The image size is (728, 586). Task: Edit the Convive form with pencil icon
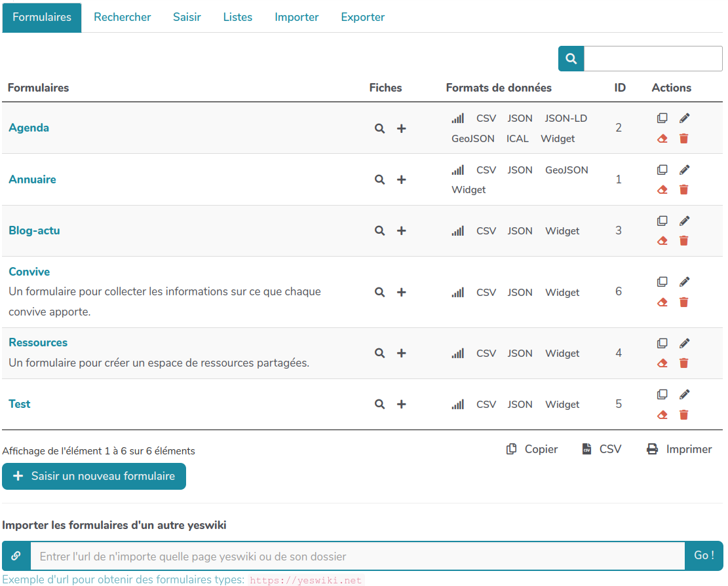point(684,282)
